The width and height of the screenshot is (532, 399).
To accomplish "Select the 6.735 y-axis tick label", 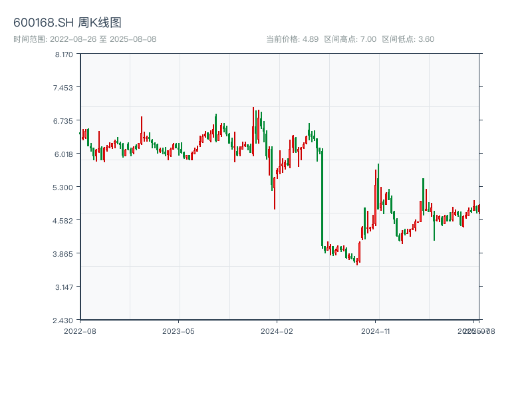I will [x=65, y=120].
